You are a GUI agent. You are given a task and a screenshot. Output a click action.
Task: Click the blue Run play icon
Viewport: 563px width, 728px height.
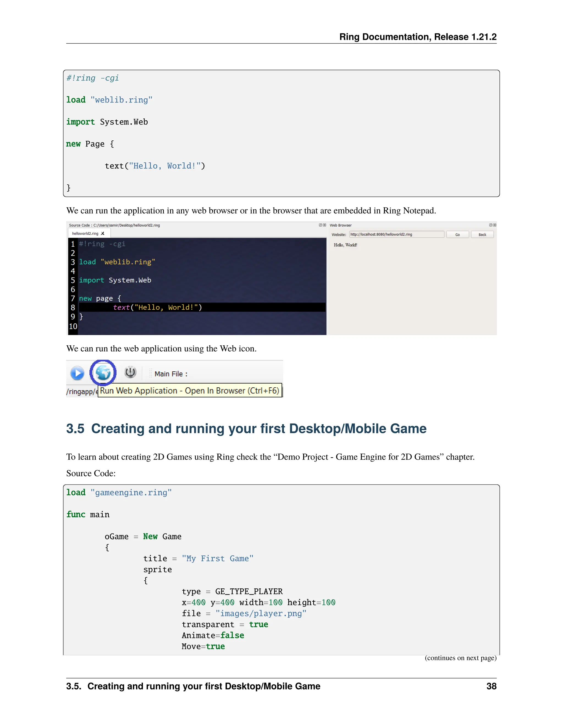point(77,373)
